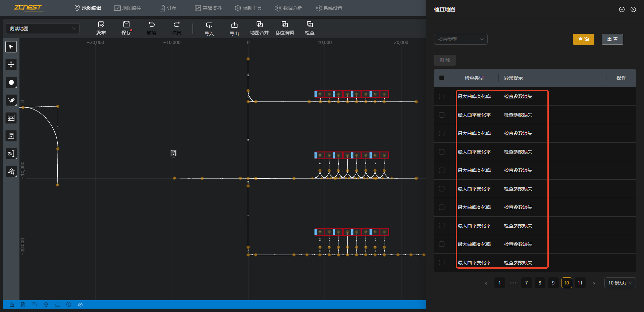This screenshot has height=312, width=644.
Task: Check the fourth 最大曲率变化率 row checkbox
Action: click(x=442, y=152)
